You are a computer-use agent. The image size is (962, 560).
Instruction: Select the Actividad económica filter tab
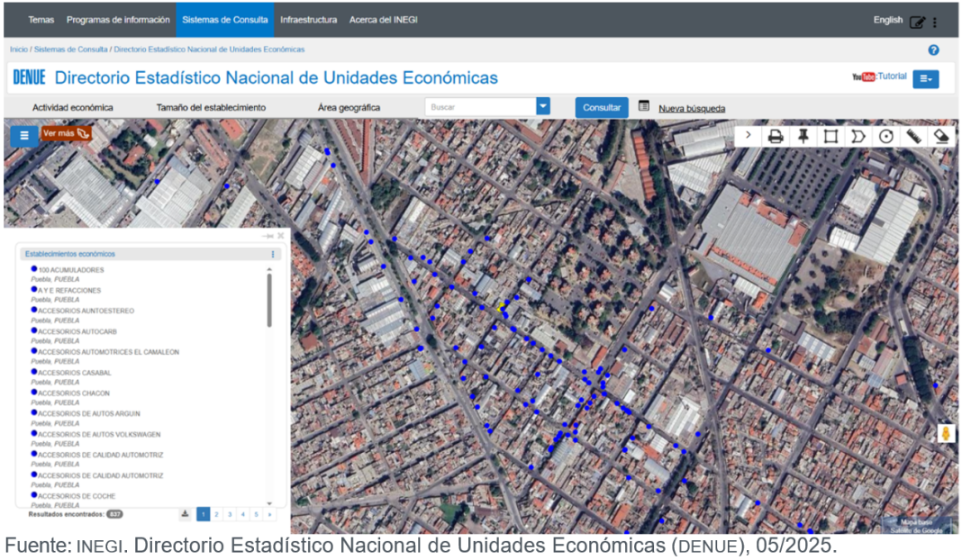(73, 108)
